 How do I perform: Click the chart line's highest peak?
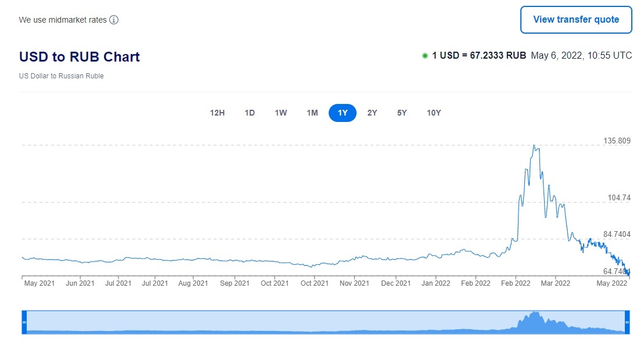click(534, 146)
